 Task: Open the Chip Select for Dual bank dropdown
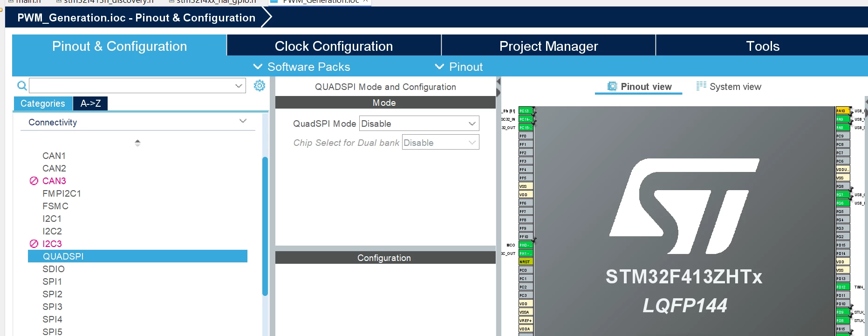440,143
